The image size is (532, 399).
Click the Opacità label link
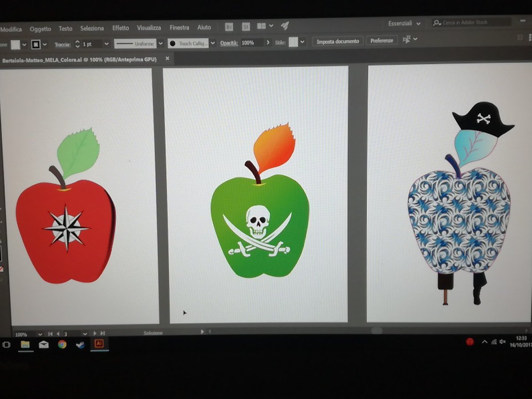[x=229, y=43]
